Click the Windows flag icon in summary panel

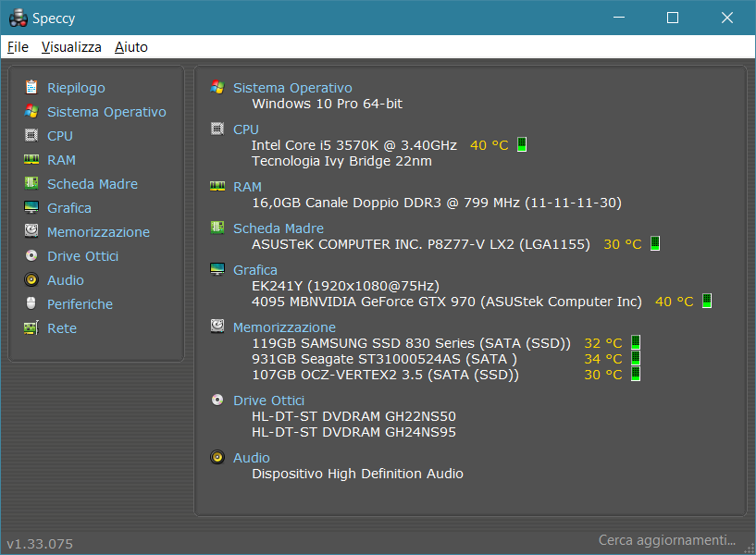click(x=217, y=87)
